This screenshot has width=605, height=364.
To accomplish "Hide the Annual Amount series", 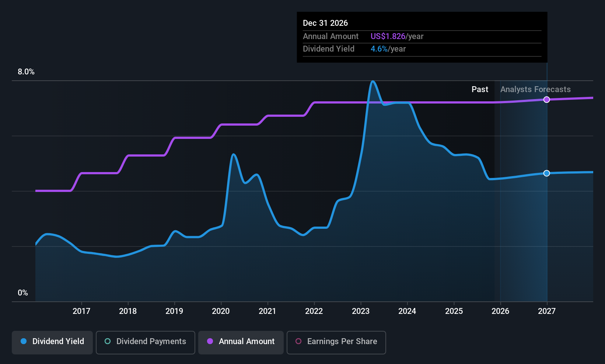I will point(241,342).
